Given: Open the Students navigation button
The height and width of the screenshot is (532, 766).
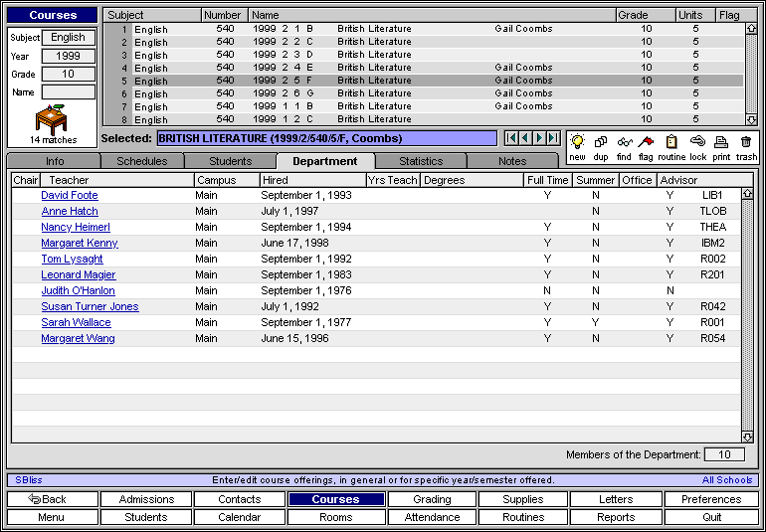Looking at the screenshot, I should 146,517.
